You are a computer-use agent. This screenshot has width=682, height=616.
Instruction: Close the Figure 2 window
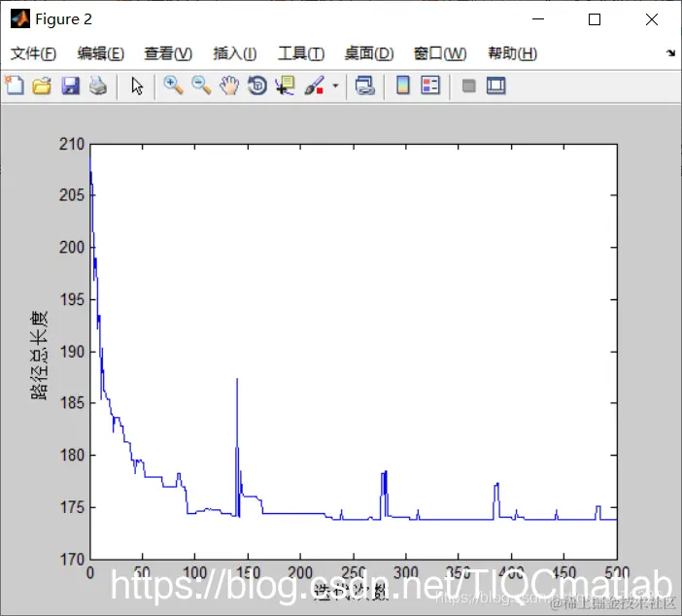(x=651, y=19)
